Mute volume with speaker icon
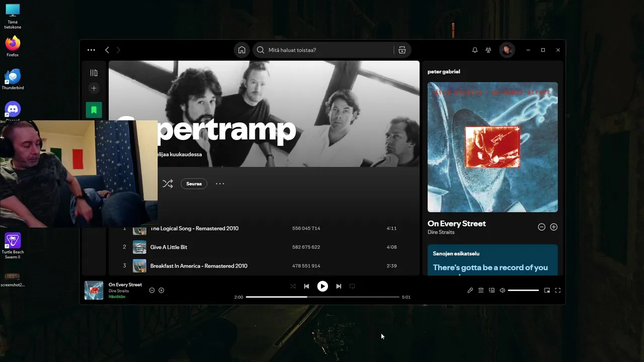644x362 pixels. (x=502, y=290)
